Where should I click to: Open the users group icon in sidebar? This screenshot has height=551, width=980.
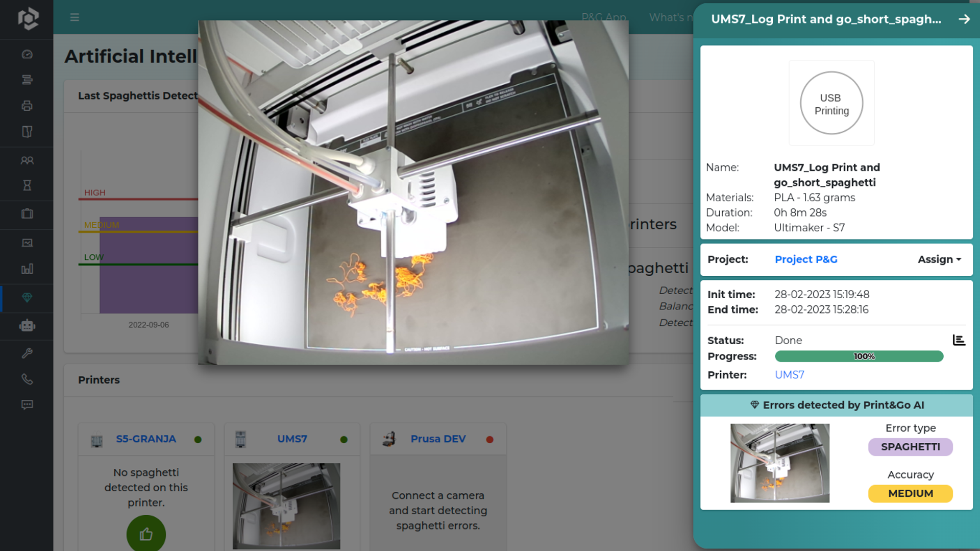point(27,160)
